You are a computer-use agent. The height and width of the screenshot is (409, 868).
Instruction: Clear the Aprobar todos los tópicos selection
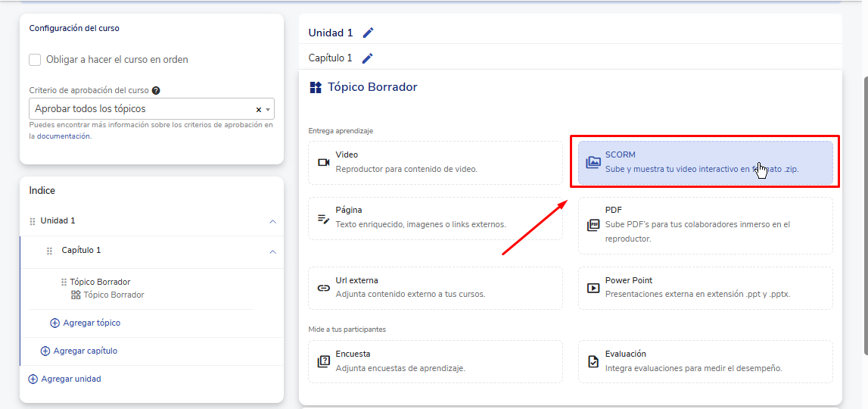pyautogui.click(x=258, y=109)
